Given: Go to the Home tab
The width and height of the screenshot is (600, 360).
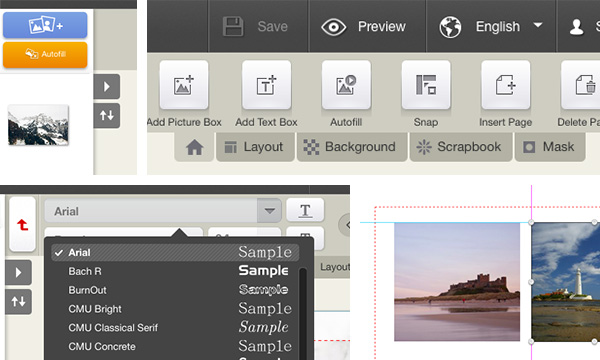Looking at the screenshot, I should tap(194, 147).
